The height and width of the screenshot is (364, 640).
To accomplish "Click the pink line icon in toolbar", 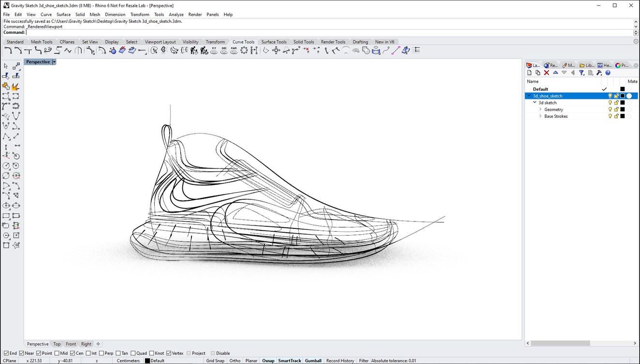I will (395, 50).
